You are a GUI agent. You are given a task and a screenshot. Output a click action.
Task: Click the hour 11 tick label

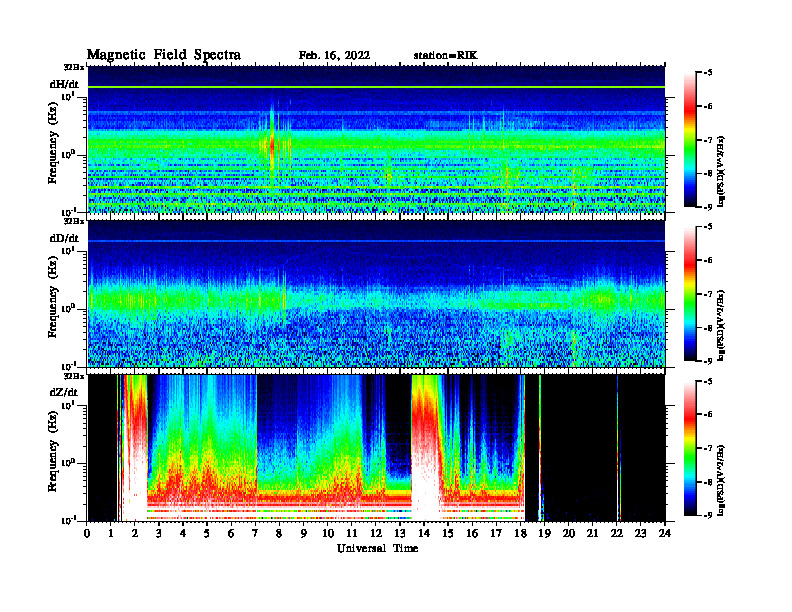[x=352, y=534]
